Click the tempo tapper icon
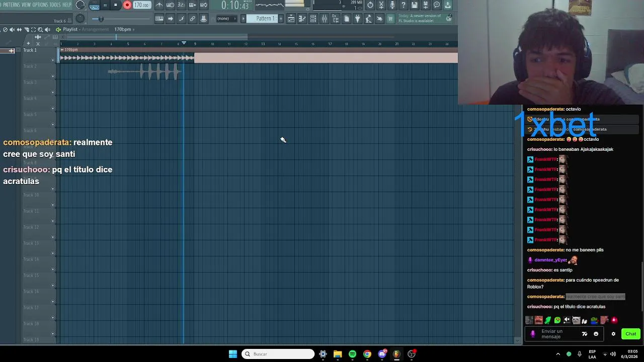Viewport: 644px width, 362px height. (x=368, y=19)
